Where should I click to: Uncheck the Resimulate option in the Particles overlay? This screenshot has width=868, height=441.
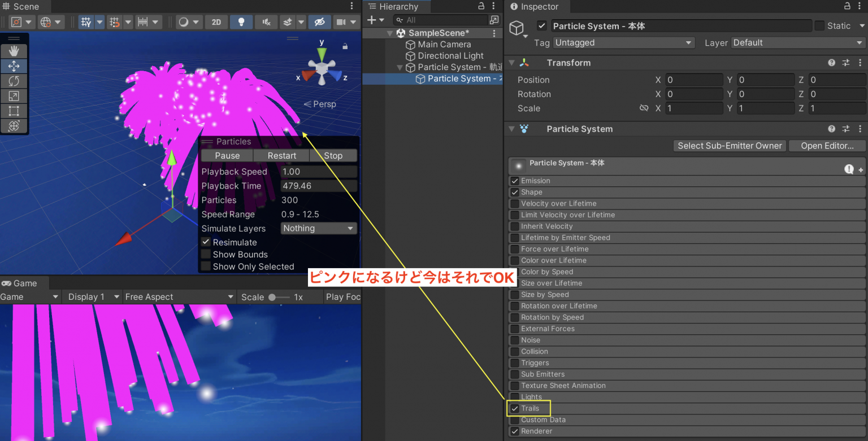pos(207,242)
